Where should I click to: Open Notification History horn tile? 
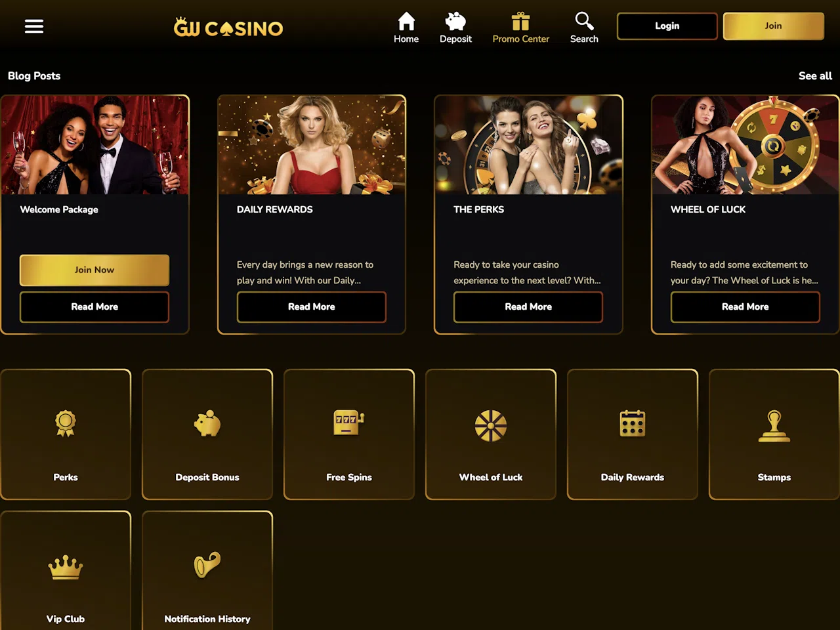tap(207, 571)
